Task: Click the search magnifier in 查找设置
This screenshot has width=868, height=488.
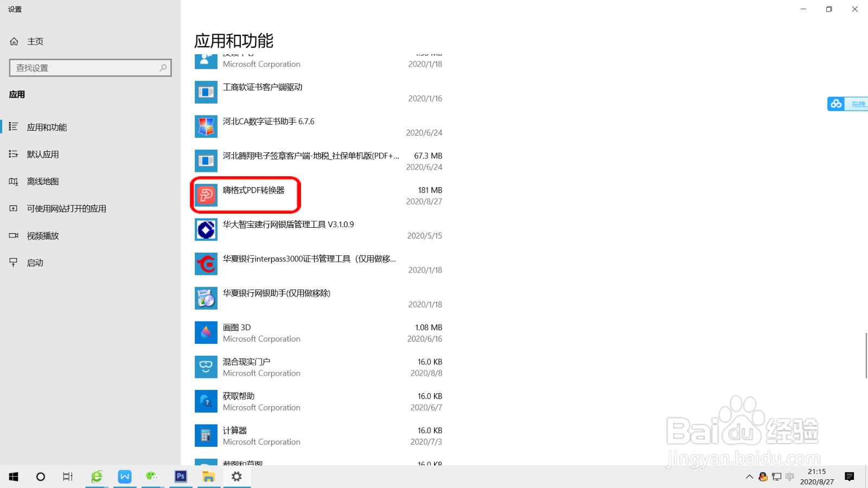Action: [x=163, y=68]
